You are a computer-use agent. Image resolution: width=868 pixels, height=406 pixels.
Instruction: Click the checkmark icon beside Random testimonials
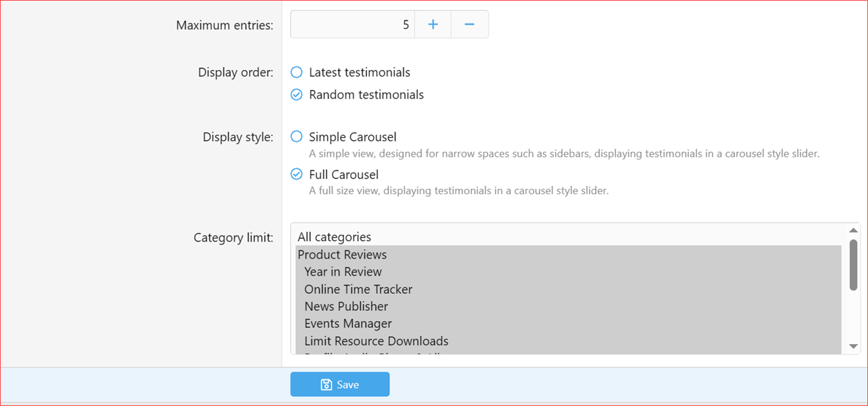(296, 94)
